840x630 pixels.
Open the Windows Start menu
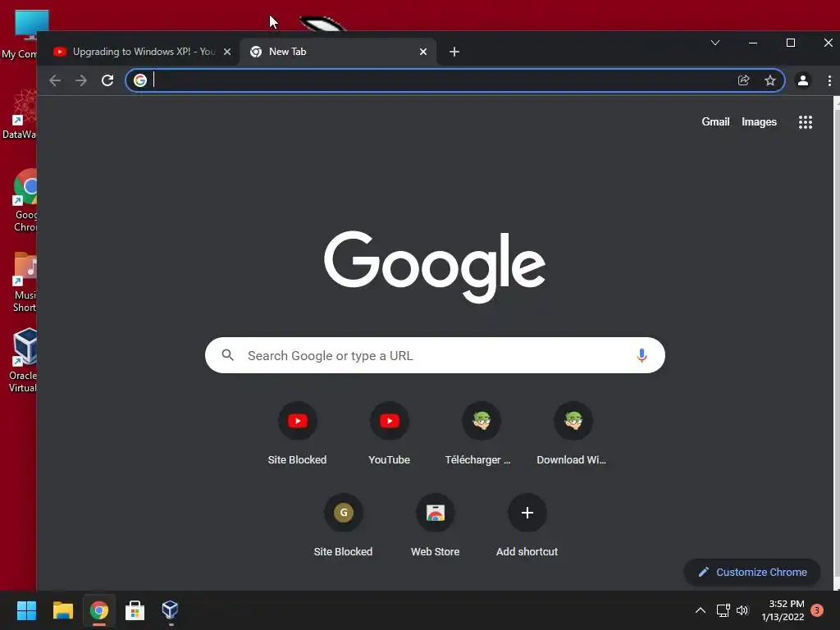pyautogui.click(x=26, y=610)
